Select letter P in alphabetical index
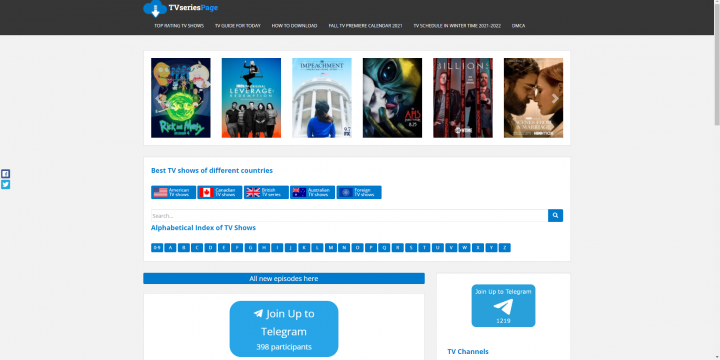 [371, 248]
